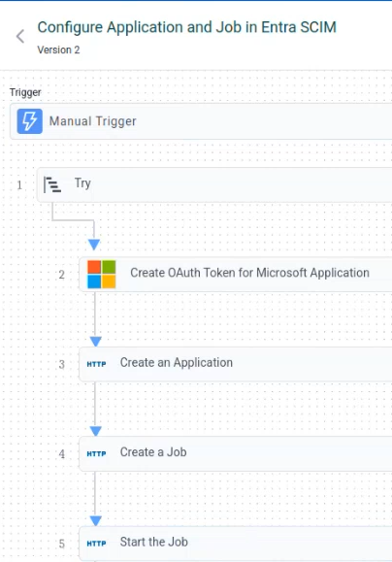Go back using the left chevron arrow
Image resolution: width=392 pixels, height=562 pixels.
20,36
